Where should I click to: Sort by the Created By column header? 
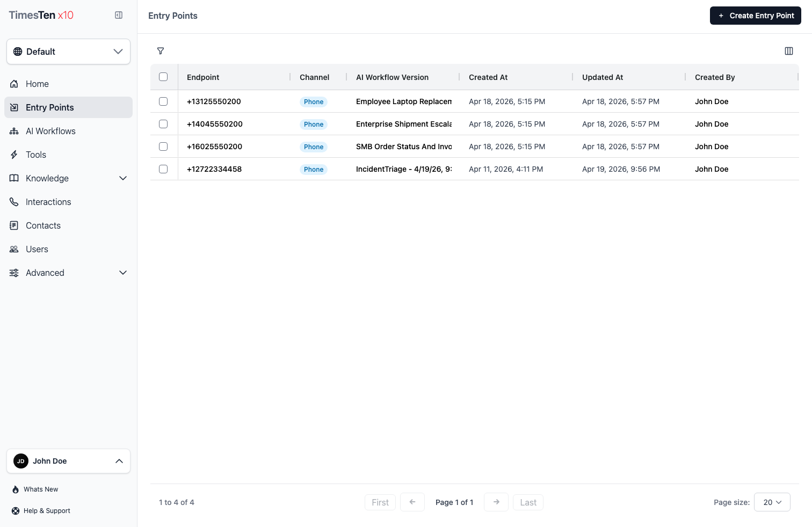point(715,77)
